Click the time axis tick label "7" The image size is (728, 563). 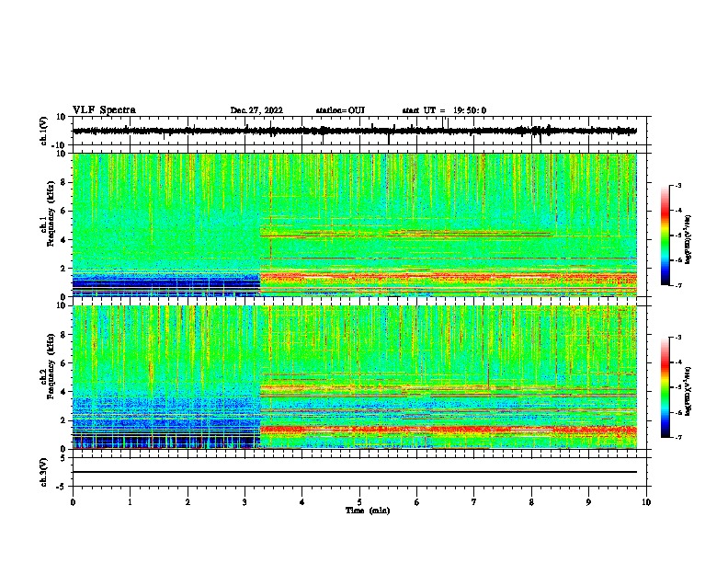click(x=474, y=502)
